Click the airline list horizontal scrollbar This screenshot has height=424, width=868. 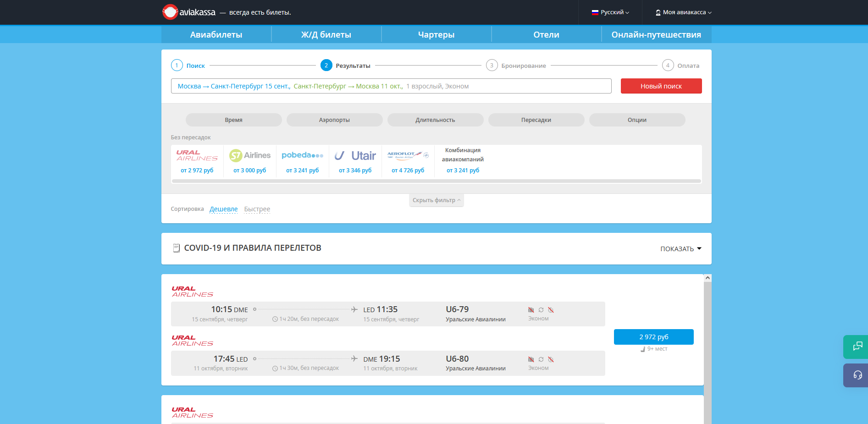[x=436, y=181]
